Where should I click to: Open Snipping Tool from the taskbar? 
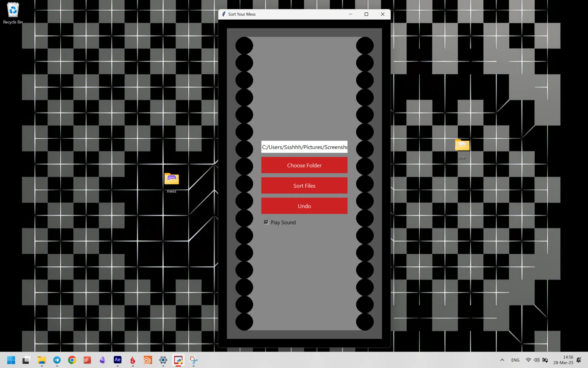tap(193, 360)
